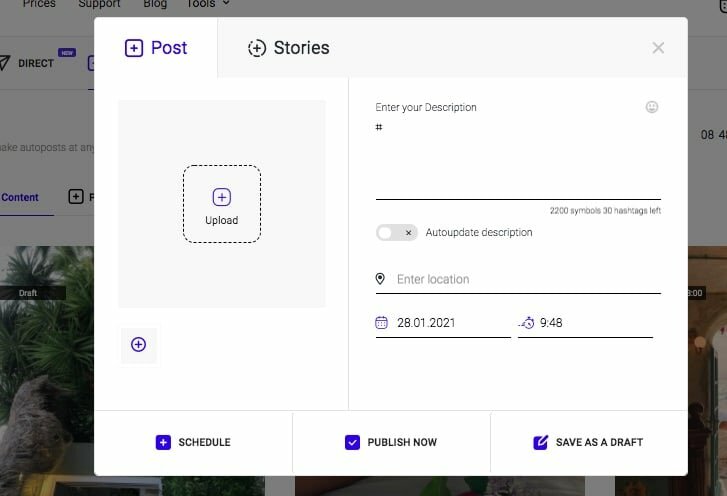Close the post dialog with the X

[658, 48]
